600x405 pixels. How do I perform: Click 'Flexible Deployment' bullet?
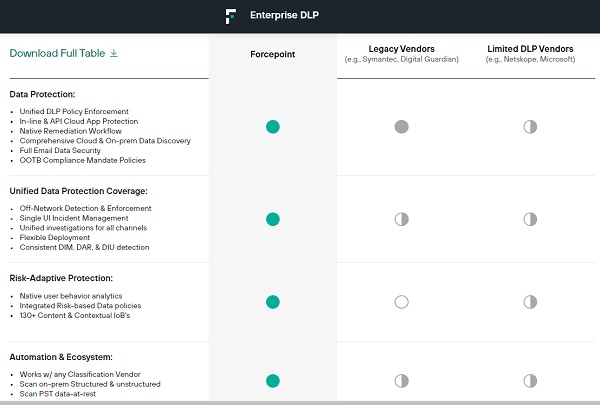point(55,238)
